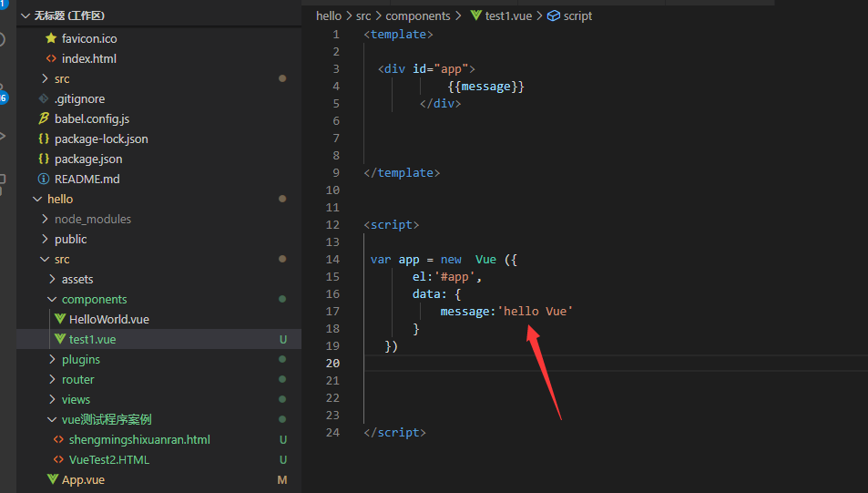Open shengmingshixuanran.html file
The width and height of the screenshot is (868, 493).
coord(139,440)
